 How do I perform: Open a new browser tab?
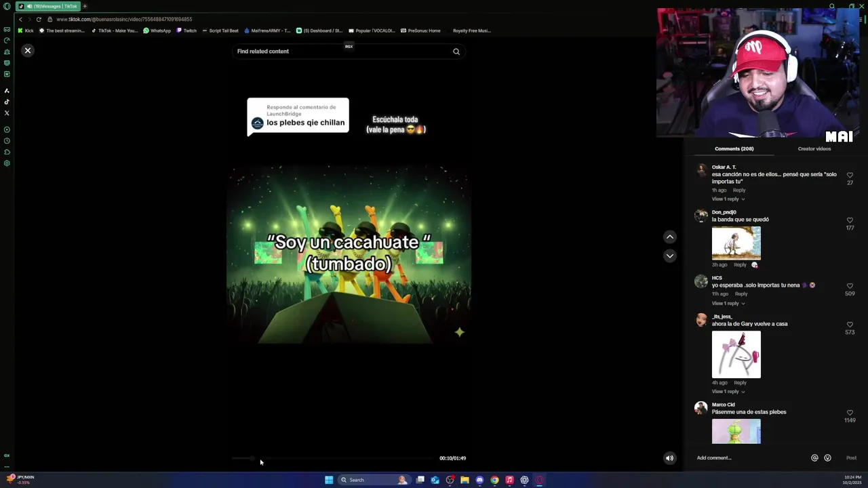85,6
